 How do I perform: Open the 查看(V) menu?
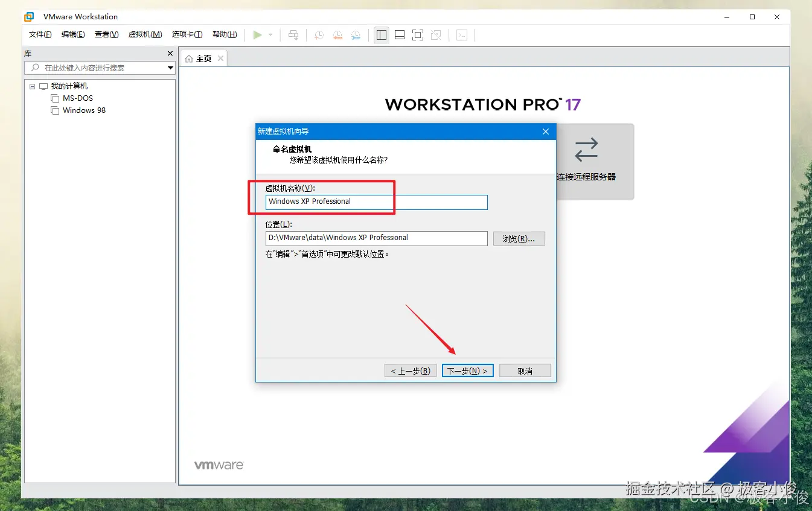(x=107, y=34)
